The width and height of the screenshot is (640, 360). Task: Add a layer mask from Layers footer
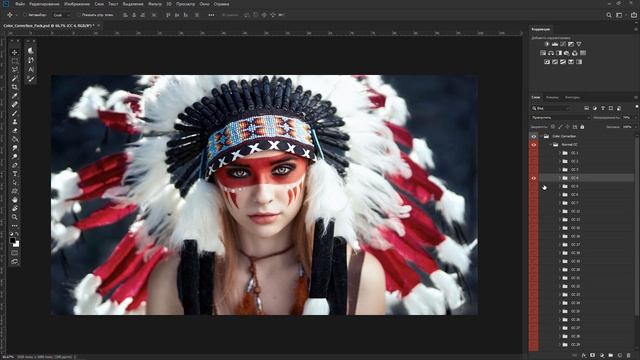click(593, 356)
